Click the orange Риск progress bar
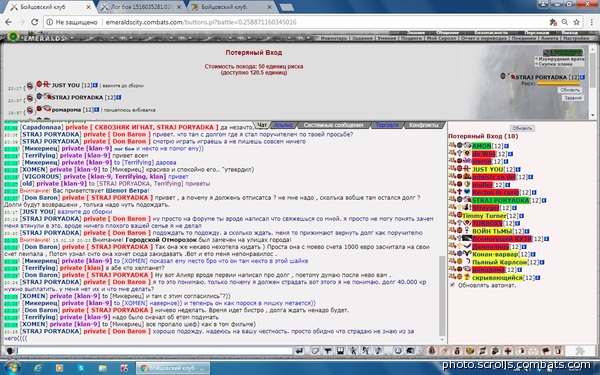 click(558, 83)
